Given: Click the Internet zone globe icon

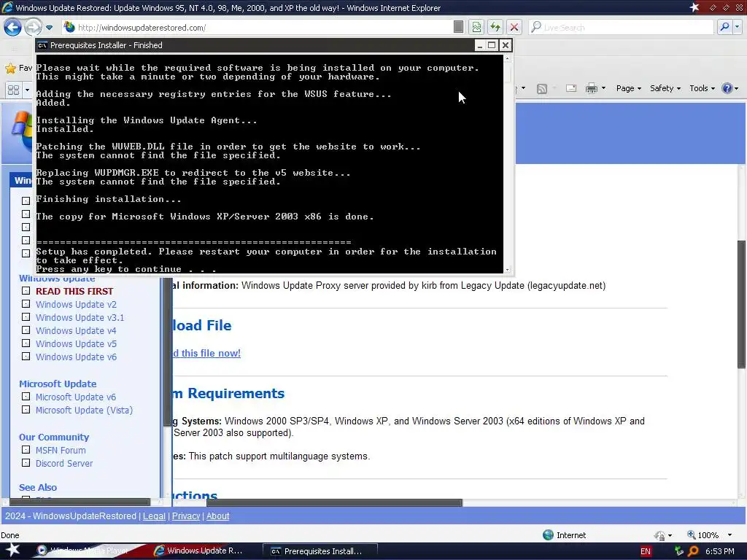Looking at the screenshot, I should coord(549,535).
